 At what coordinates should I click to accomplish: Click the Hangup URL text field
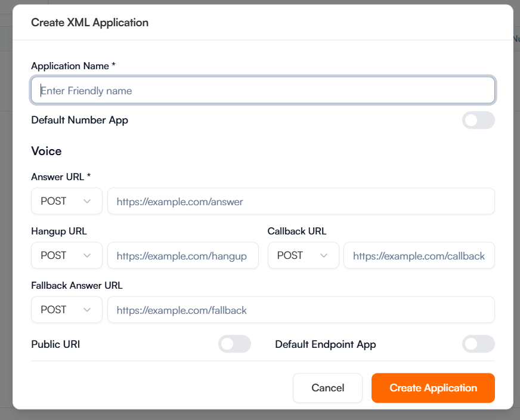pos(182,255)
